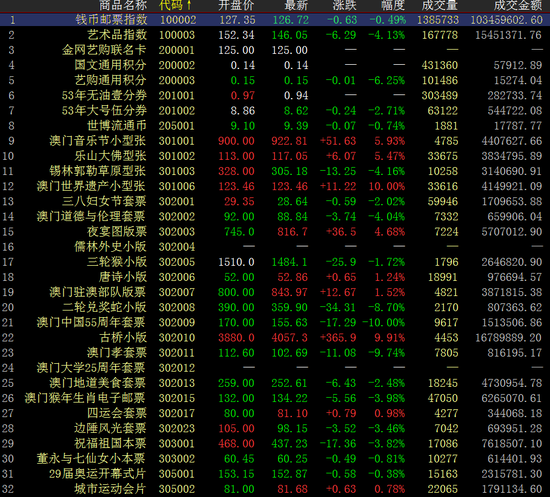550x497 pixels.
Task: Select 边陲风光套票 row
Action: pos(275,429)
